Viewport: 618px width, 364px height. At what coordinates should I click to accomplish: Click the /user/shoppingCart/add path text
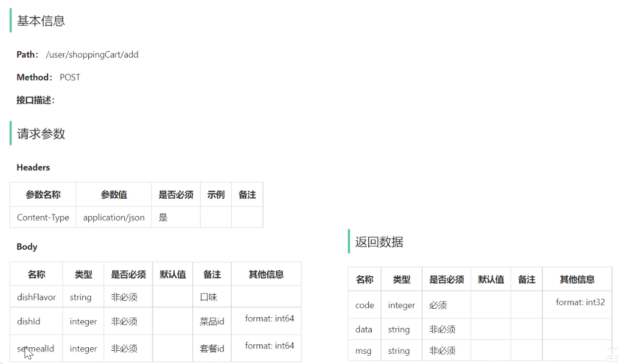point(92,55)
